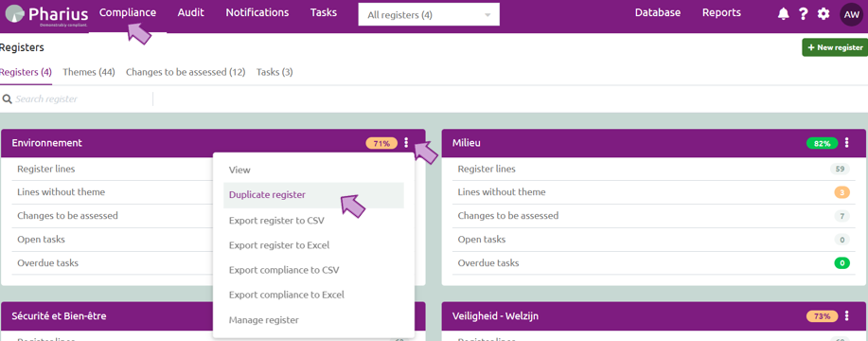Switch to the Themes (44) tab

(89, 72)
